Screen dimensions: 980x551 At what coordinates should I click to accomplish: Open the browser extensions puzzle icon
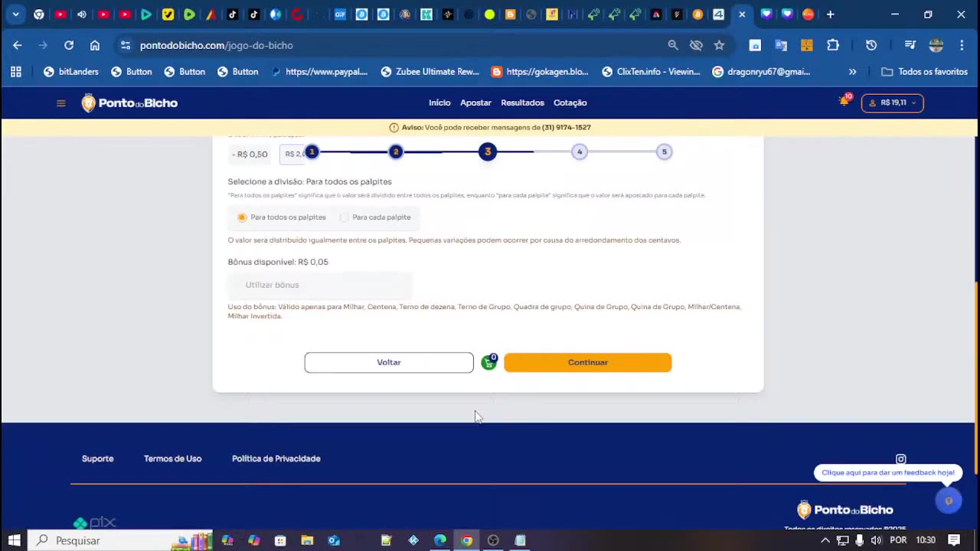[833, 45]
